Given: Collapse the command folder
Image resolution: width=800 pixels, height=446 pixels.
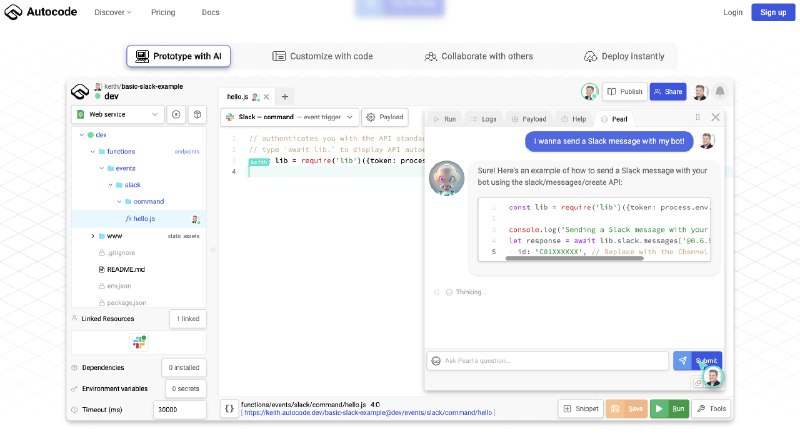Looking at the screenshot, I should [x=119, y=202].
